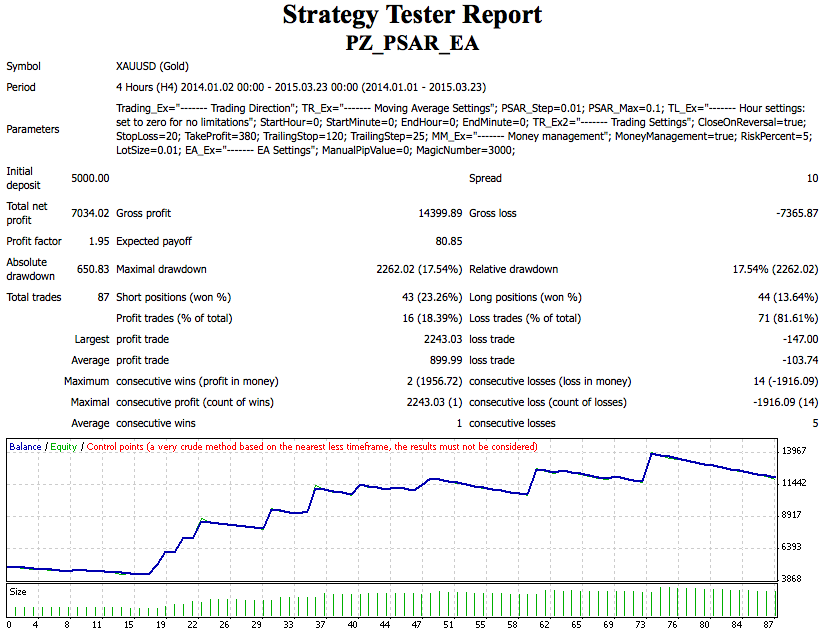Click Long positions value "44 (13.64%)"
This screenshot has width=828, height=636.
tap(788, 297)
